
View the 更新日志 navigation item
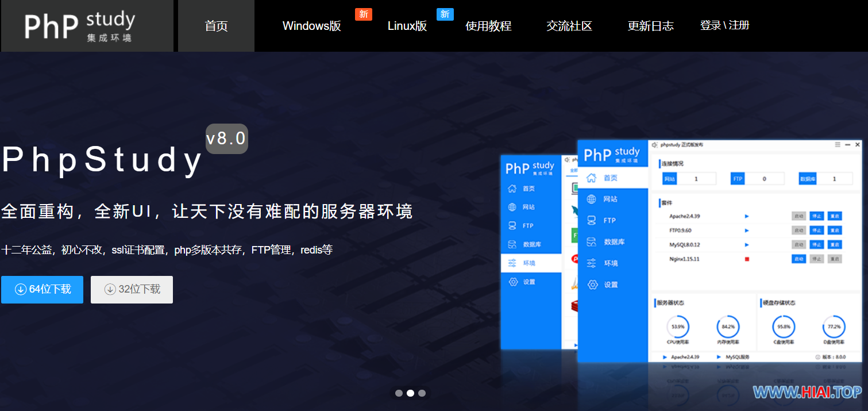[650, 26]
